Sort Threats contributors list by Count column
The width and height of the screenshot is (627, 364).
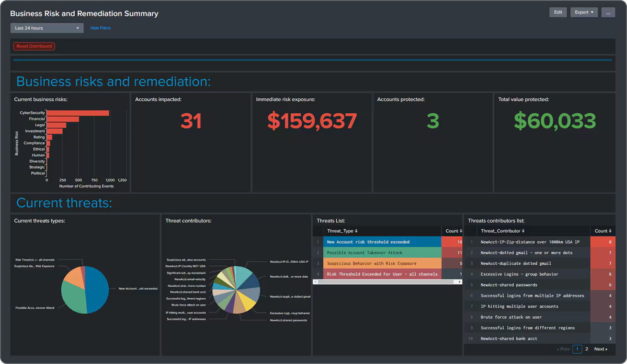click(x=603, y=231)
